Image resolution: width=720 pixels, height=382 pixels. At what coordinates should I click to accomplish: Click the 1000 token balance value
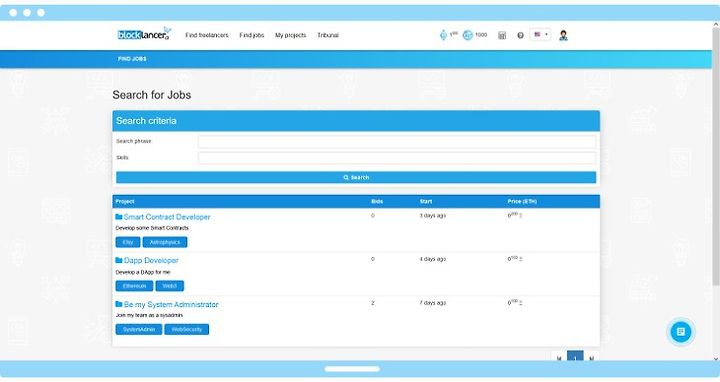pyautogui.click(x=481, y=35)
